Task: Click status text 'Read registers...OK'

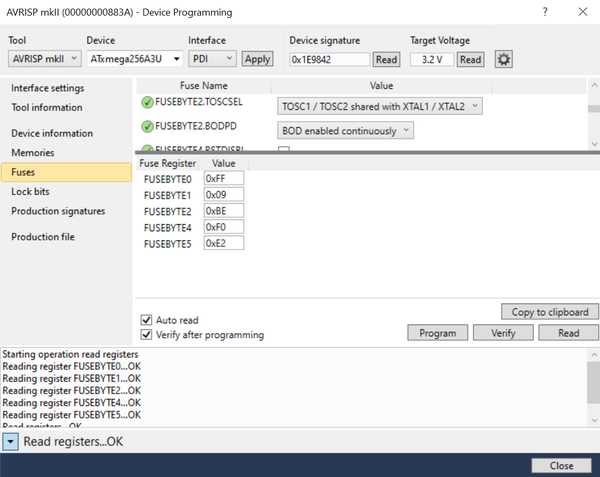Action: click(x=73, y=441)
